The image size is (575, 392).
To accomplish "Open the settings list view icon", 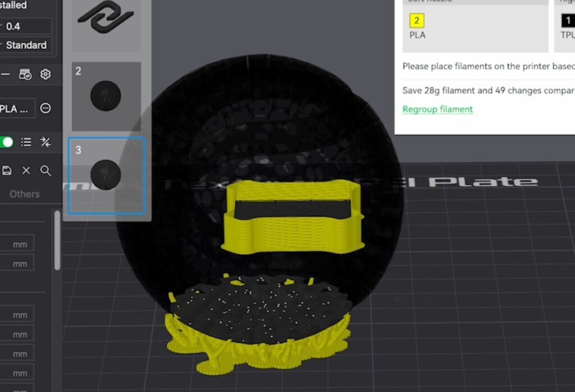I will [x=26, y=142].
